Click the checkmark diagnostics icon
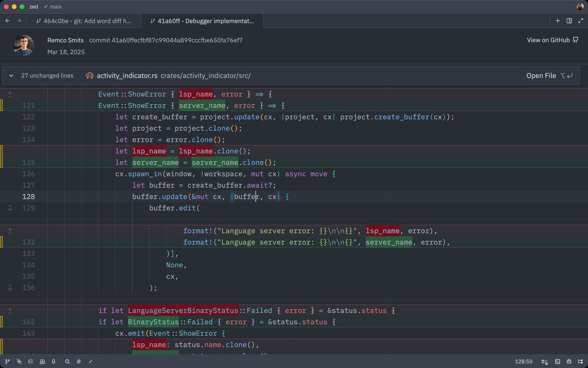Viewport: 588px width, 368px height. [x=90, y=362]
